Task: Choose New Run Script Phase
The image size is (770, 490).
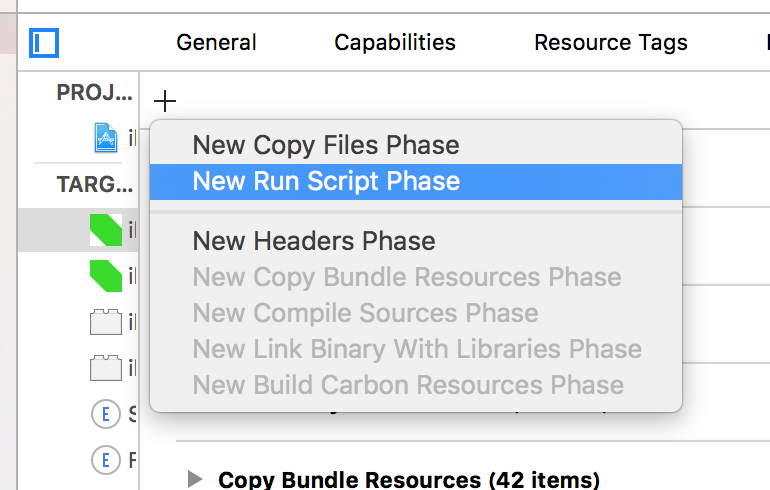Action: pos(416,182)
